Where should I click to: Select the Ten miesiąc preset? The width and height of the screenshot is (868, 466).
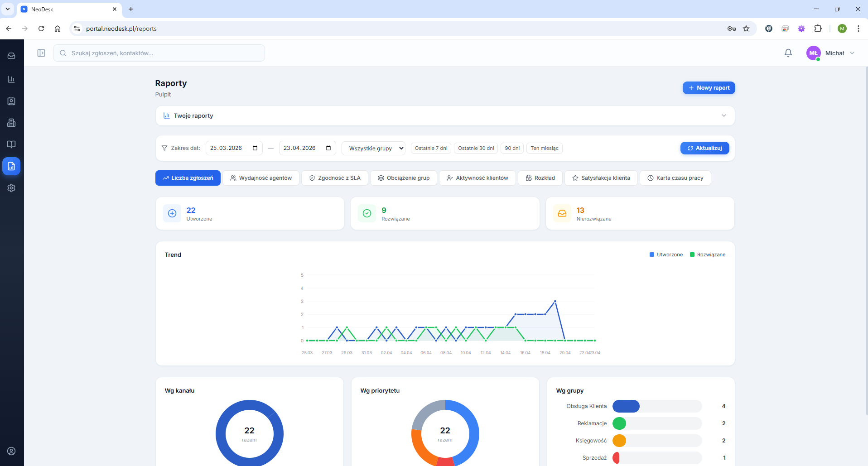545,148
